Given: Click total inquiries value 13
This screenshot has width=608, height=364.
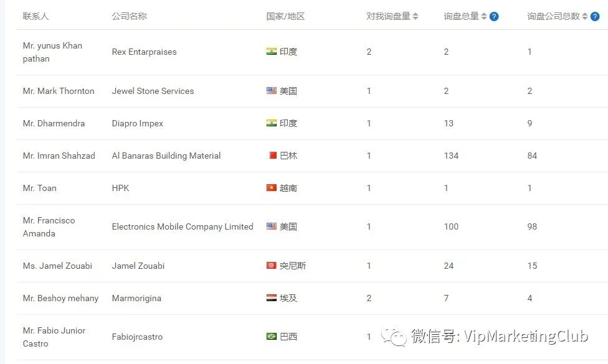Looking at the screenshot, I should [449, 123].
